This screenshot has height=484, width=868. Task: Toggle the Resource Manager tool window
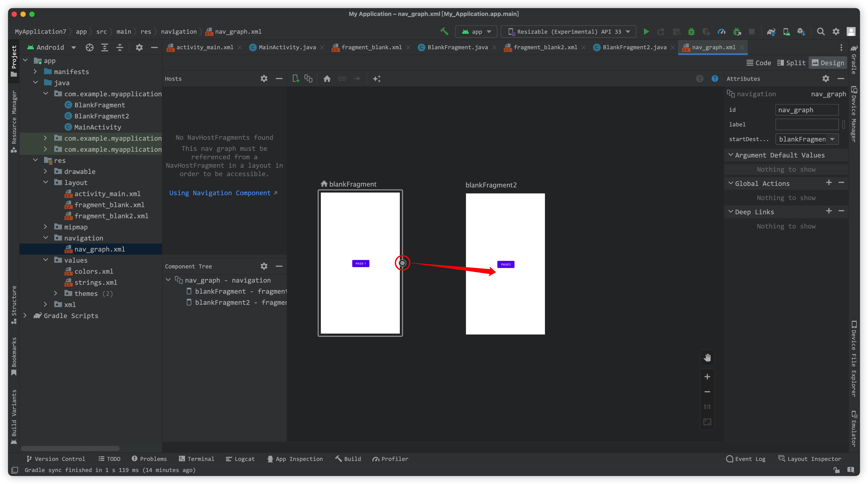pyautogui.click(x=14, y=121)
